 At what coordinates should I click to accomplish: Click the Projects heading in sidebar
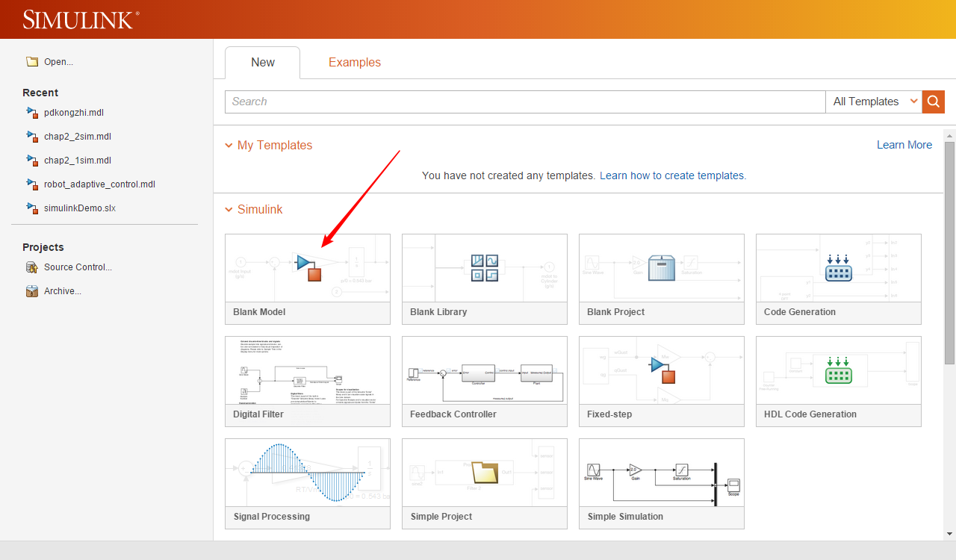click(x=43, y=247)
